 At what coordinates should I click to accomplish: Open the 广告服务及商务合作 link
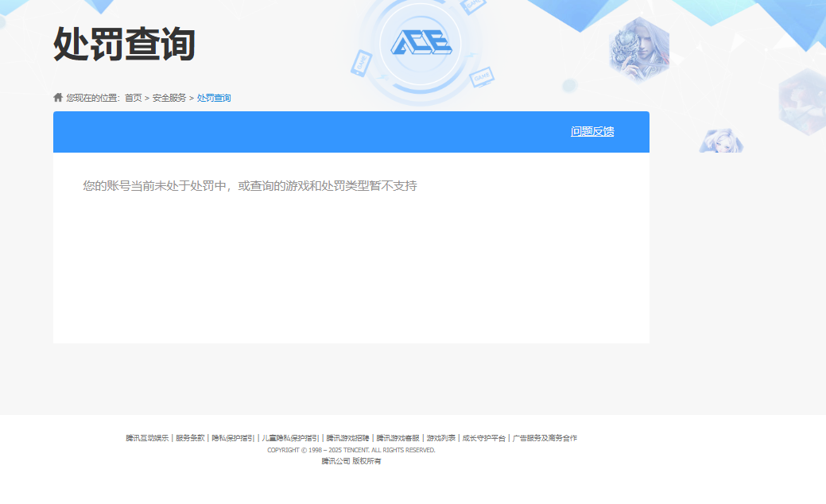coord(545,437)
